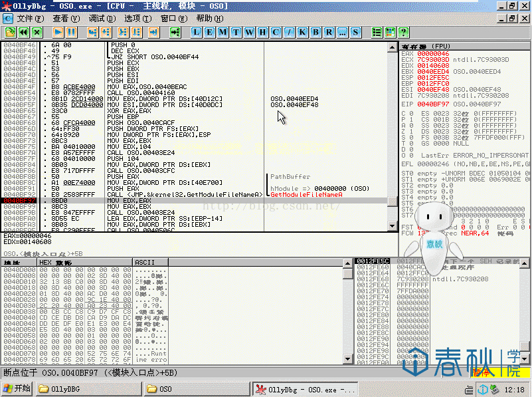Select the CALL OSO.00404160 instruction
532x397 pixels.
pos(141,92)
